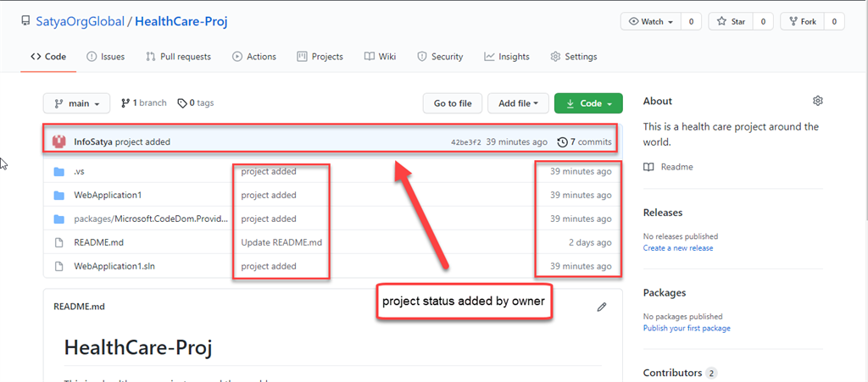Open the repository Settings tab

click(574, 57)
